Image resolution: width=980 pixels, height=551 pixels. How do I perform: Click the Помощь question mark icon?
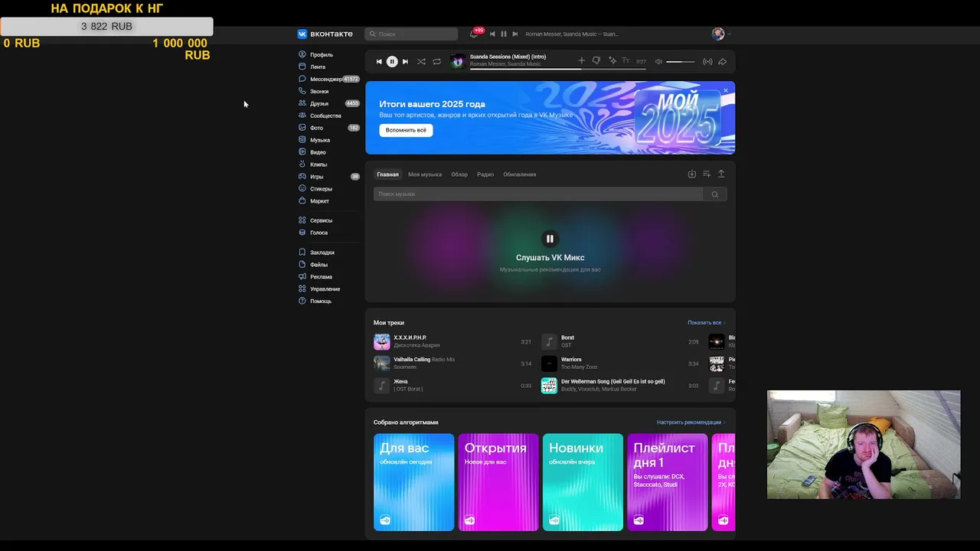(x=302, y=302)
